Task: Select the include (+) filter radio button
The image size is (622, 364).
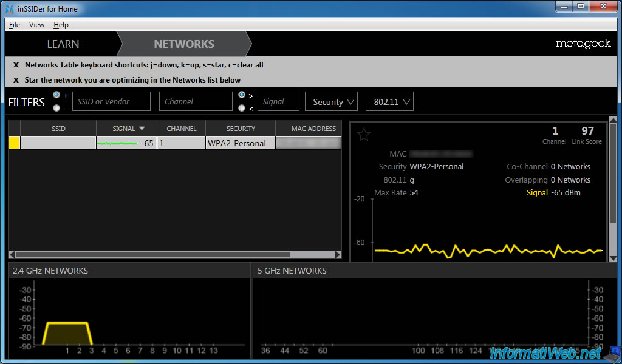Action: pyautogui.click(x=56, y=95)
